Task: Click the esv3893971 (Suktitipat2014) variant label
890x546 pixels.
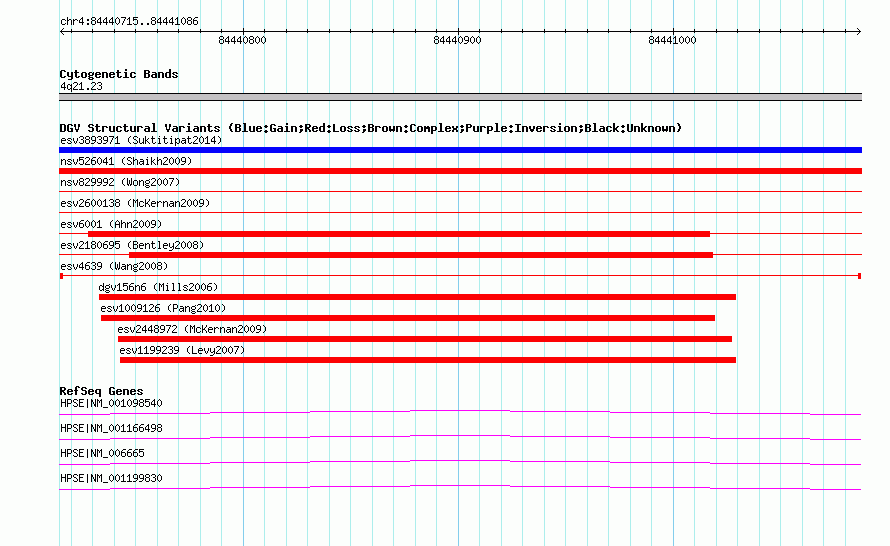Action: [141, 140]
